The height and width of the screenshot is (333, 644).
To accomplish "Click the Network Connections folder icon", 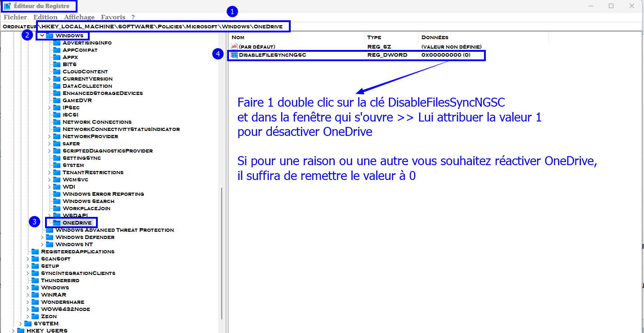I will [x=57, y=122].
